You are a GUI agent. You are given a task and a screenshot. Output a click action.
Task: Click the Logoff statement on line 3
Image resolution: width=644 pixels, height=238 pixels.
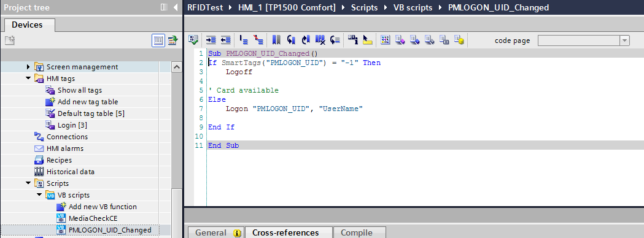coord(239,72)
